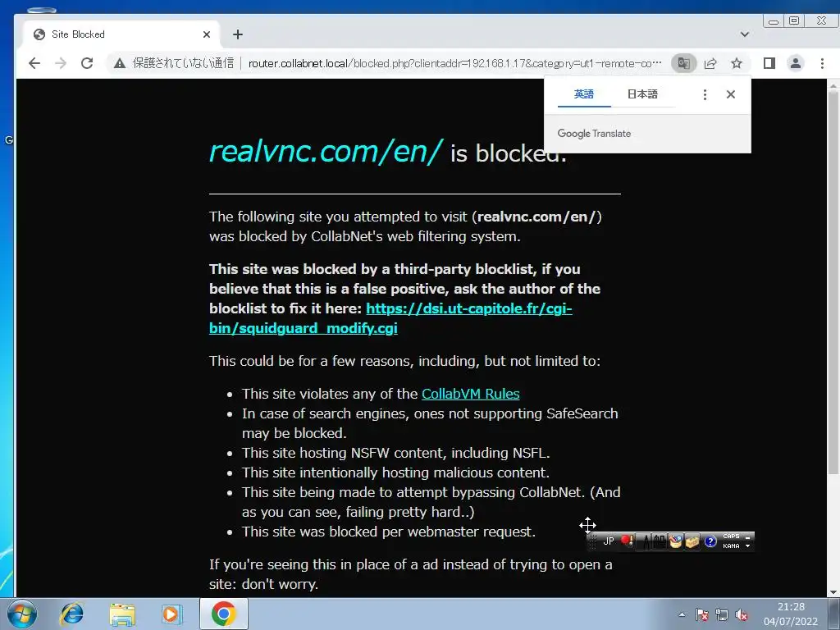Click the JP input language indicator

tap(609, 541)
